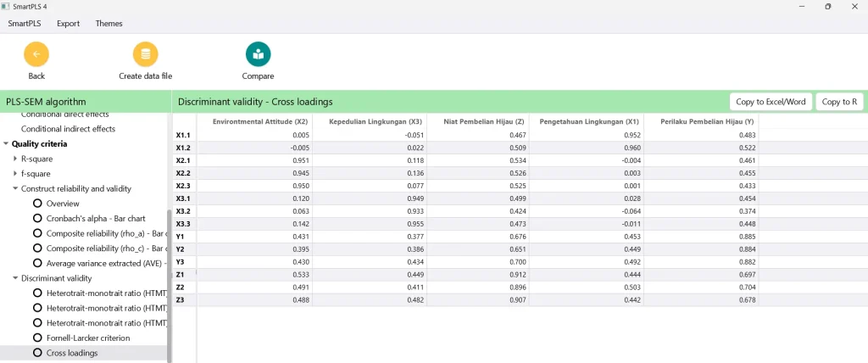The width and height of the screenshot is (868, 363).
Task: Click the Create data file icon
Action: tap(146, 54)
